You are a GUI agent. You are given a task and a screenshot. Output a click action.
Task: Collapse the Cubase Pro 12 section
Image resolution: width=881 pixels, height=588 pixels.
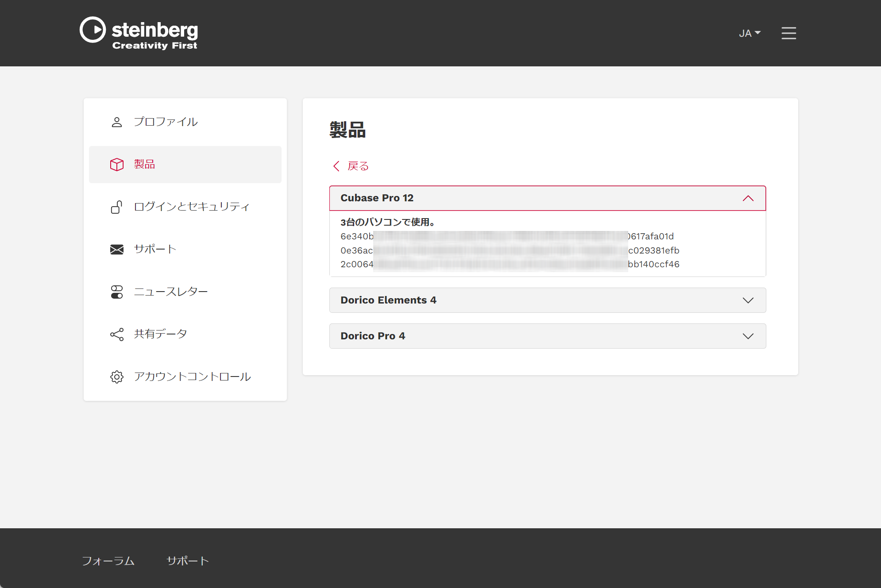pos(548,198)
